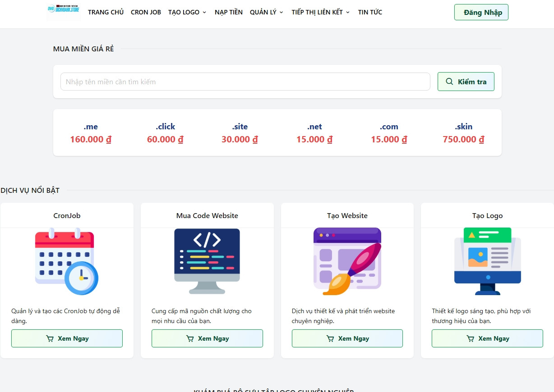Click the paintbrush icon on Tạo Website card
Image resolution: width=554 pixels, height=392 pixels.
click(347, 261)
